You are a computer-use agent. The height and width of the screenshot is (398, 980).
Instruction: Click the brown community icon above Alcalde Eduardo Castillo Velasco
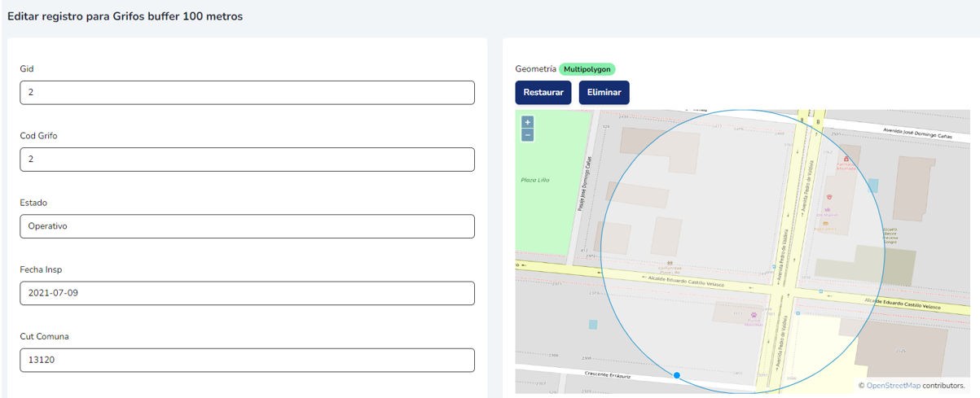[670, 263]
